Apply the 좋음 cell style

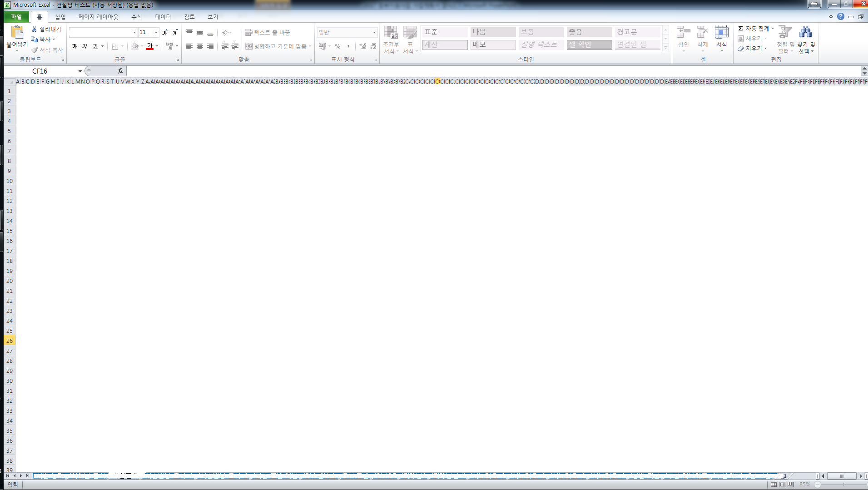click(x=589, y=32)
